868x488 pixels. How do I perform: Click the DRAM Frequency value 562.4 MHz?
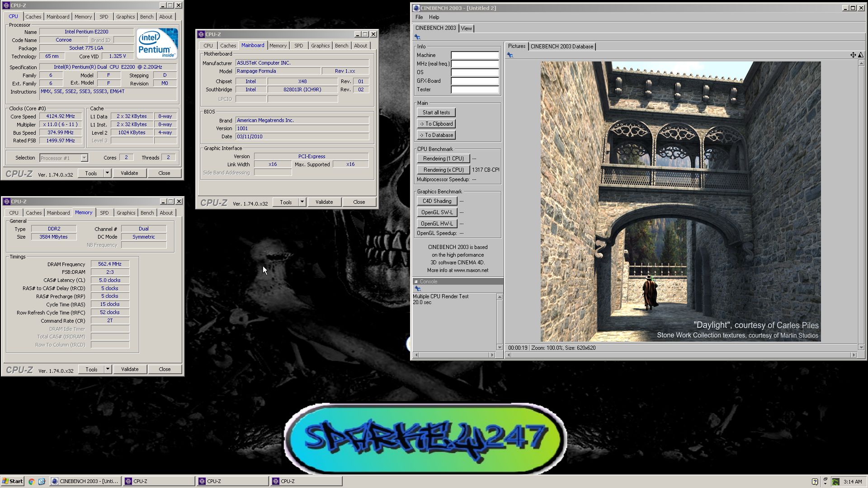point(110,264)
